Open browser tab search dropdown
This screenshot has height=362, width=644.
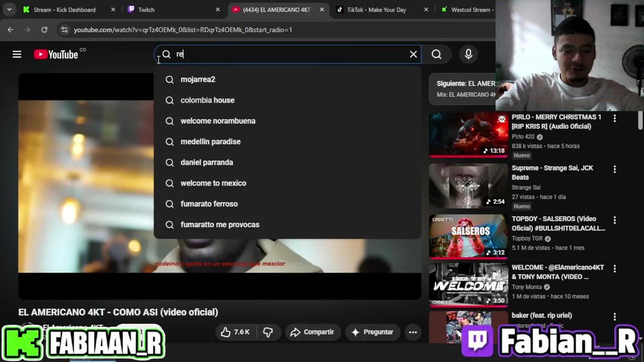click(9, 10)
